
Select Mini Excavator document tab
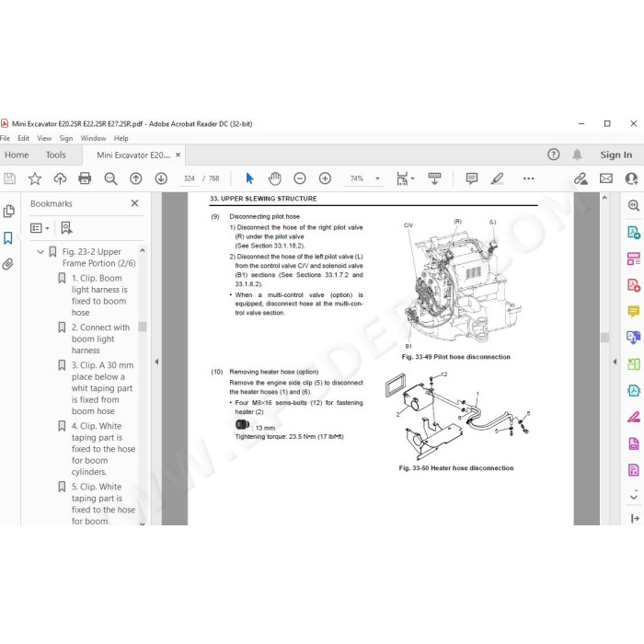[133, 155]
